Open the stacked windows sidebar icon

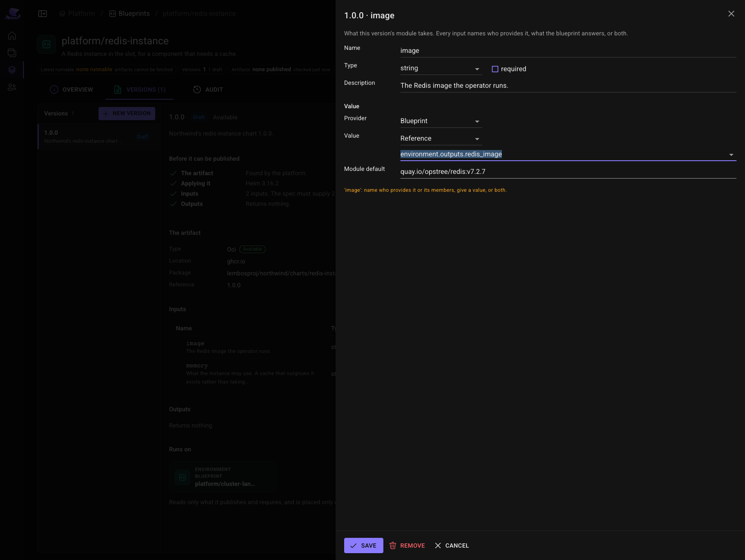tap(12, 53)
